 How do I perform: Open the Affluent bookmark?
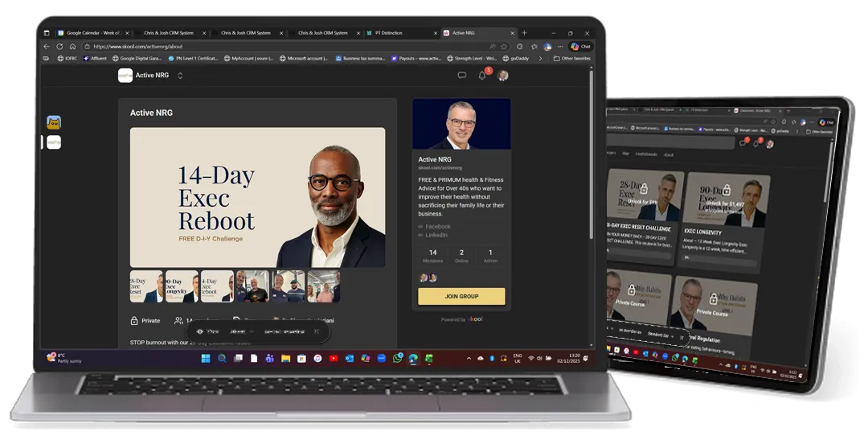[95, 58]
